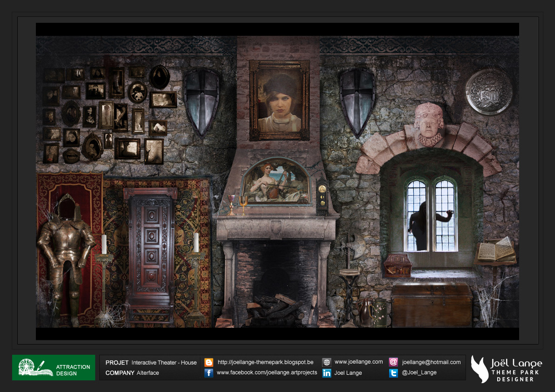Click the 'Joël Lange' signature title
The height and width of the screenshot is (392, 555).
[516, 363]
